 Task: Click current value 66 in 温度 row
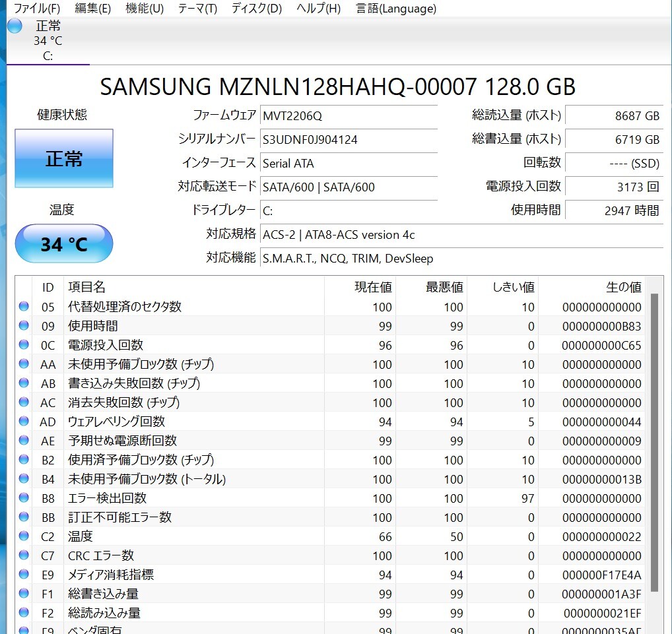tap(386, 537)
